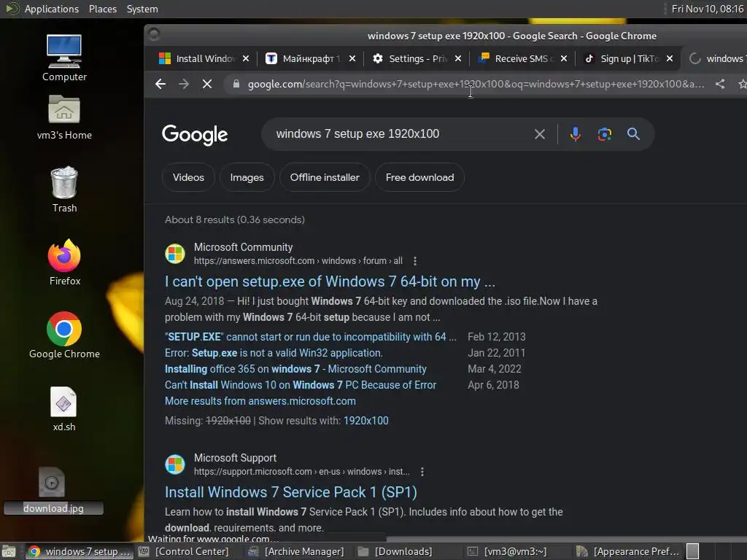Viewport: 747px width, 560px height.
Task: Submit search with magnifier icon
Action: [633, 134]
